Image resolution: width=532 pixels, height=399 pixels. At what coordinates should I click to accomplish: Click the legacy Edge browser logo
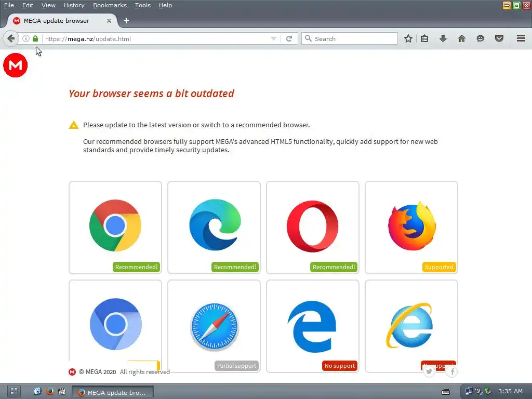coord(312,326)
